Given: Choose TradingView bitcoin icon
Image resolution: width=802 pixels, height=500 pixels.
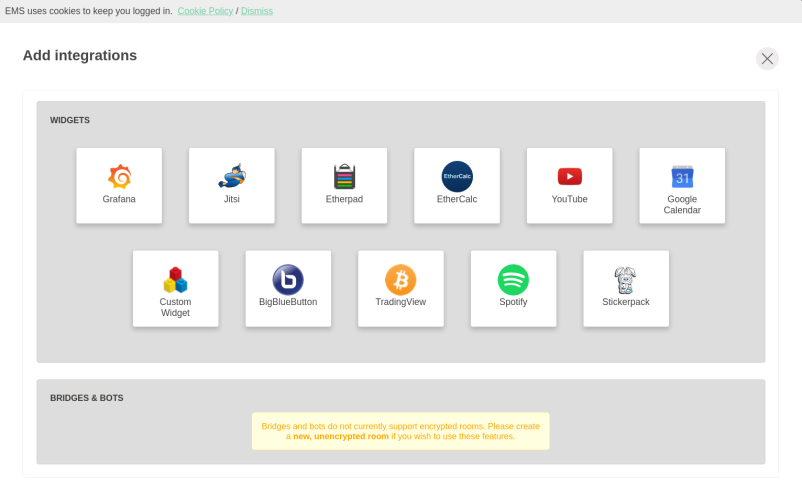Looking at the screenshot, I should pyautogui.click(x=400, y=280).
